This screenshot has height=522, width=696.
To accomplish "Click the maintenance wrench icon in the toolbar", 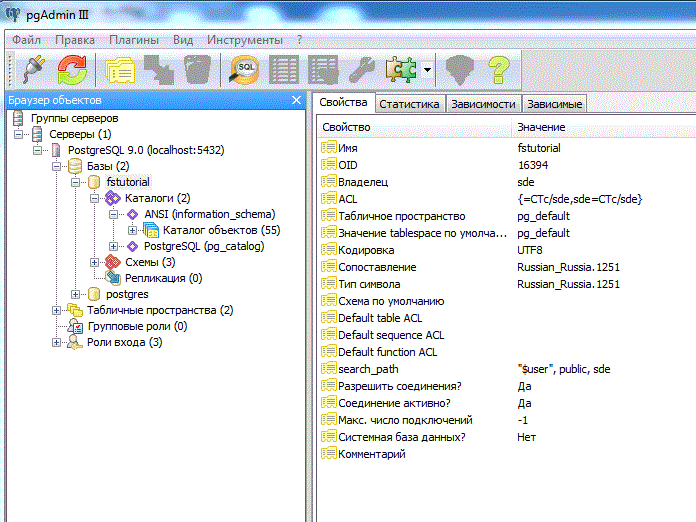I will click(360, 70).
